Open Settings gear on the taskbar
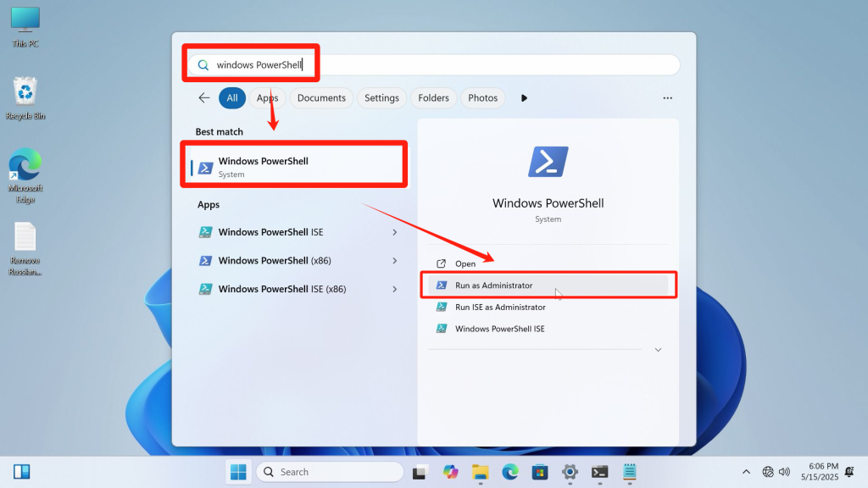The width and height of the screenshot is (868, 488). [570, 472]
